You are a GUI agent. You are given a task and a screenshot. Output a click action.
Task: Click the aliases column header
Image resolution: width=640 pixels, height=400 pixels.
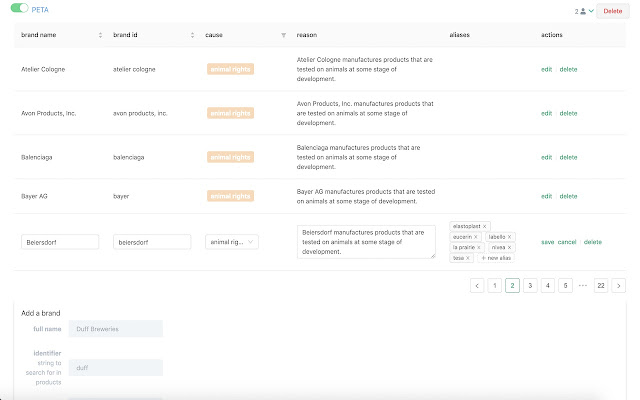(x=459, y=35)
